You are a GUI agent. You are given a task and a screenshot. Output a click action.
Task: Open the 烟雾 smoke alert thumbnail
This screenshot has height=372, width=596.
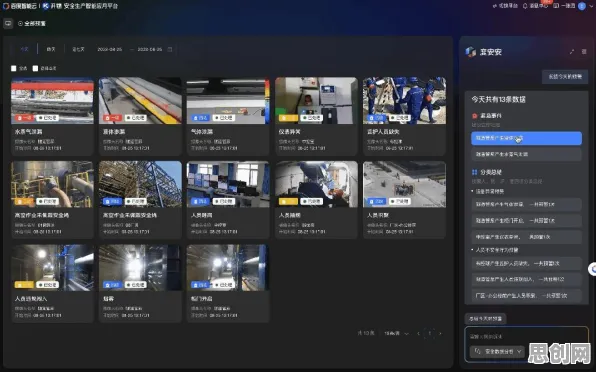pyautogui.click(x=140, y=268)
